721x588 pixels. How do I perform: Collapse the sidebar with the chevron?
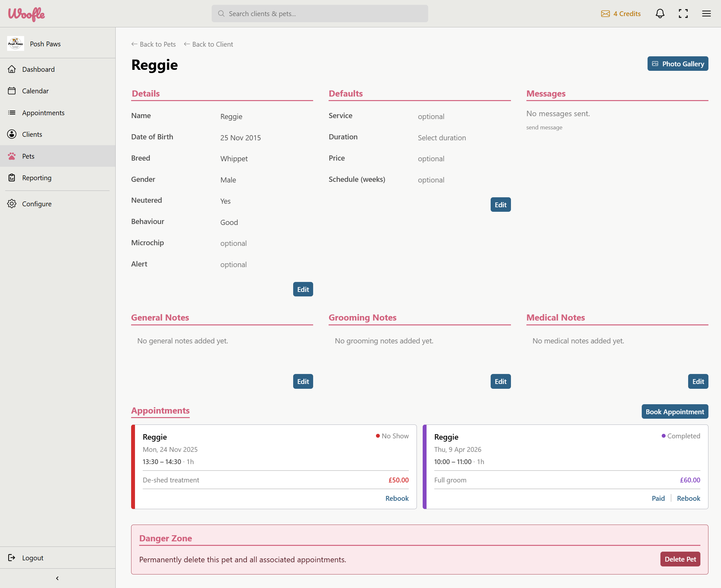57,578
